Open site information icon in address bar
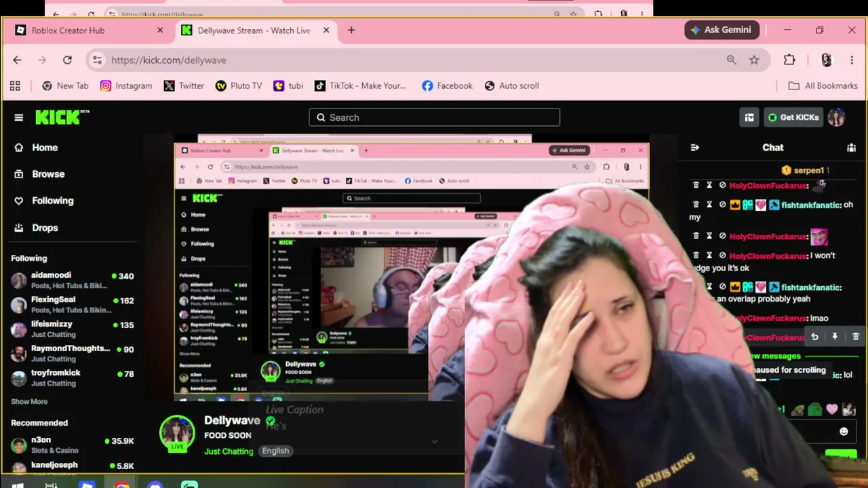 [x=98, y=60]
